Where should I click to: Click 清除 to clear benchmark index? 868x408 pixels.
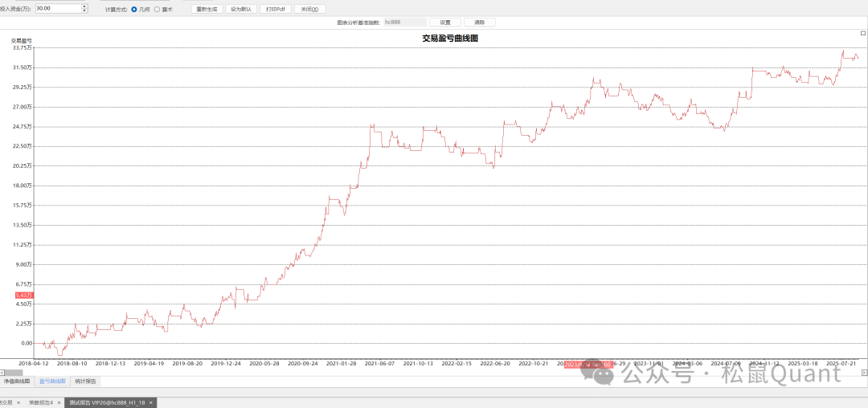pyautogui.click(x=480, y=22)
